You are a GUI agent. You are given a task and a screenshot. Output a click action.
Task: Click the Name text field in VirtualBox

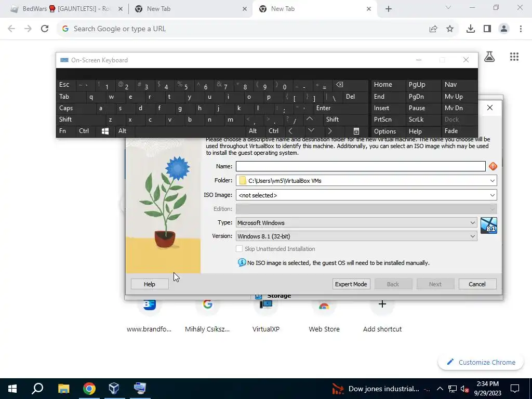(361, 166)
